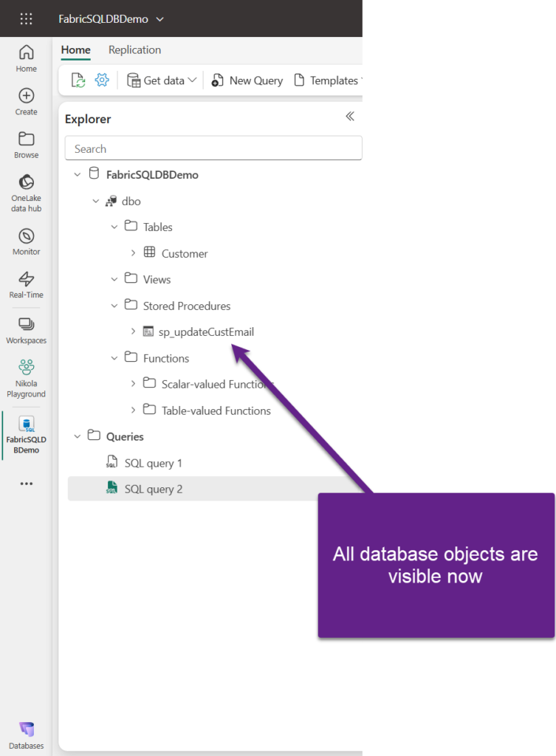
Task: Expand the sp_updateCustEmail procedure
Action: pyautogui.click(x=133, y=331)
